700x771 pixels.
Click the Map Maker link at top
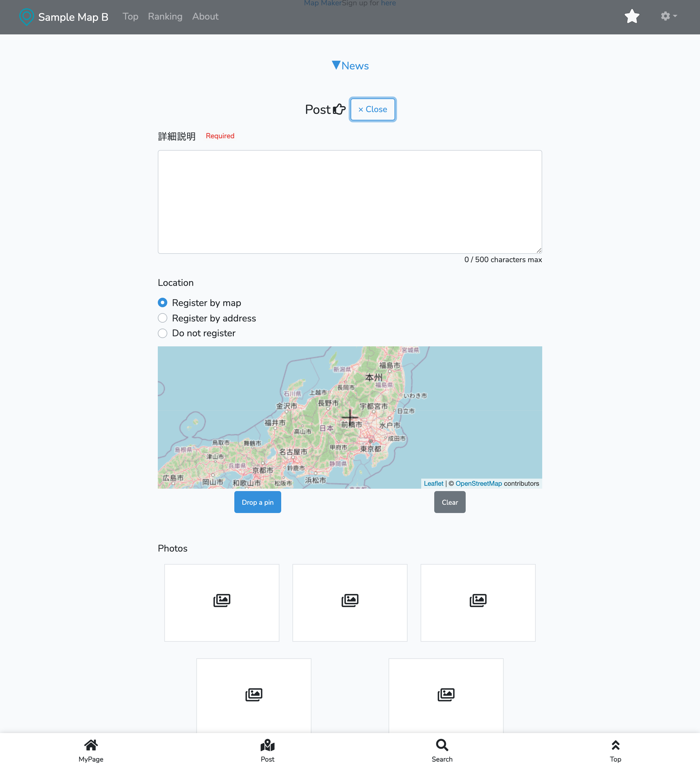pyautogui.click(x=322, y=3)
